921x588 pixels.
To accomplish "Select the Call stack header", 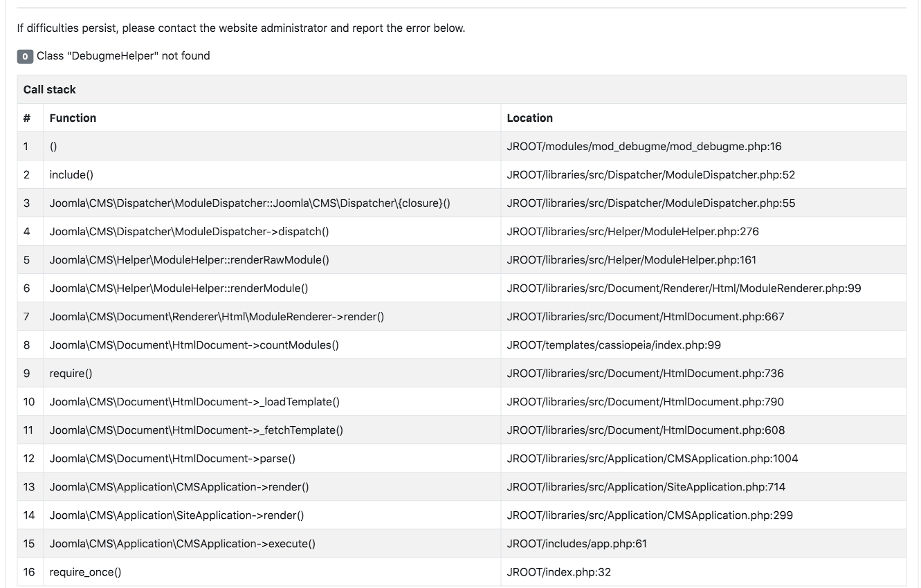I will coord(49,89).
